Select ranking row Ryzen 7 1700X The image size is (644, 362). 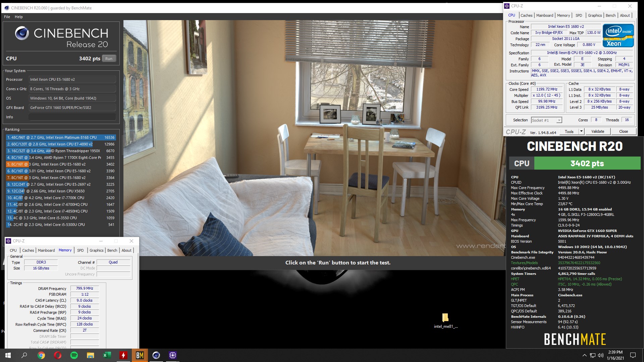point(61,158)
